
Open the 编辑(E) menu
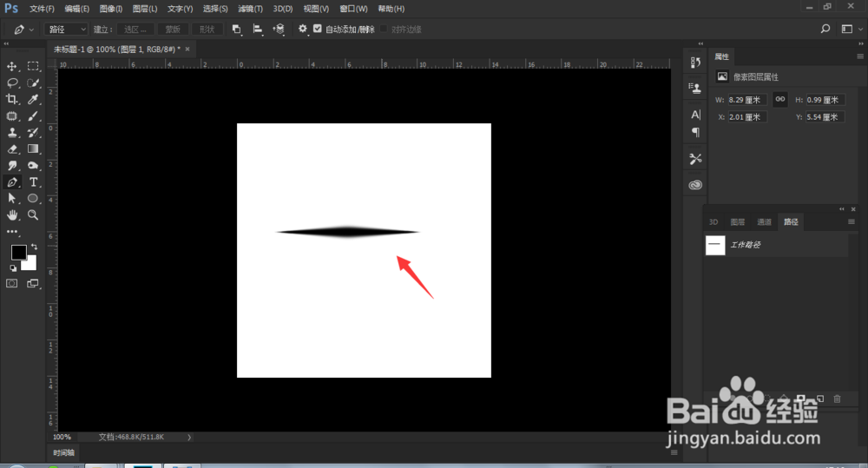pos(77,9)
